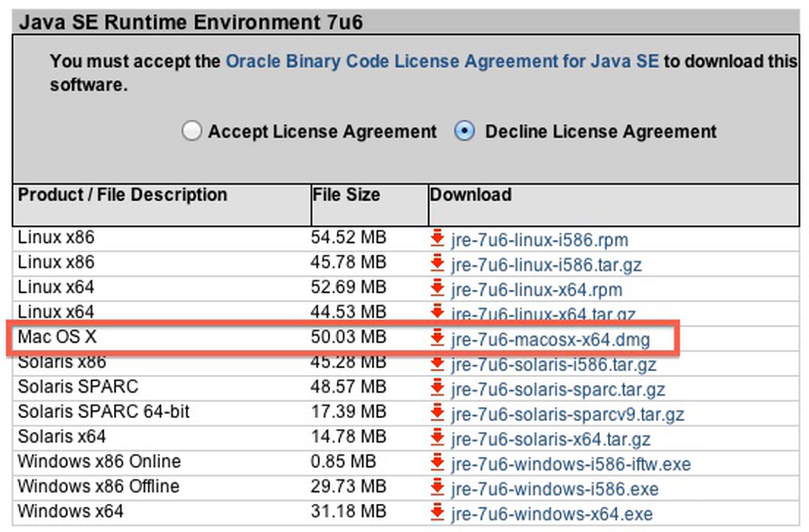Viewport: 809px width, 532px height.
Task: Download jre-7u6-linux-i586.rpm file link
Action: [540, 240]
